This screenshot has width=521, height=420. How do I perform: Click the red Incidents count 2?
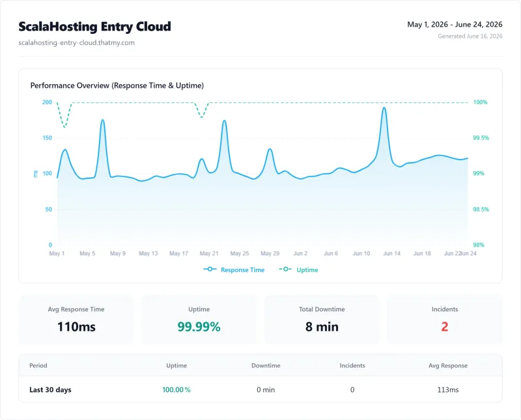pos(445,327)
